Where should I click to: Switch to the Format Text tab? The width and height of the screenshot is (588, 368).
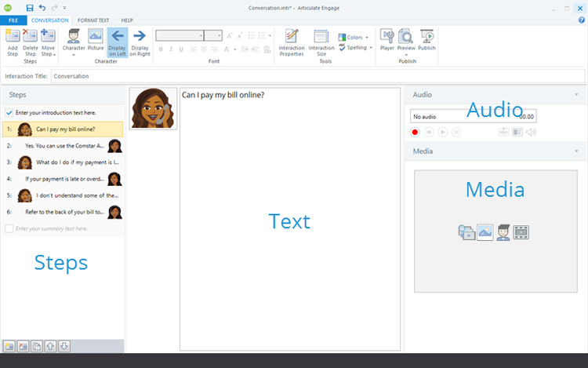[93, 20]
